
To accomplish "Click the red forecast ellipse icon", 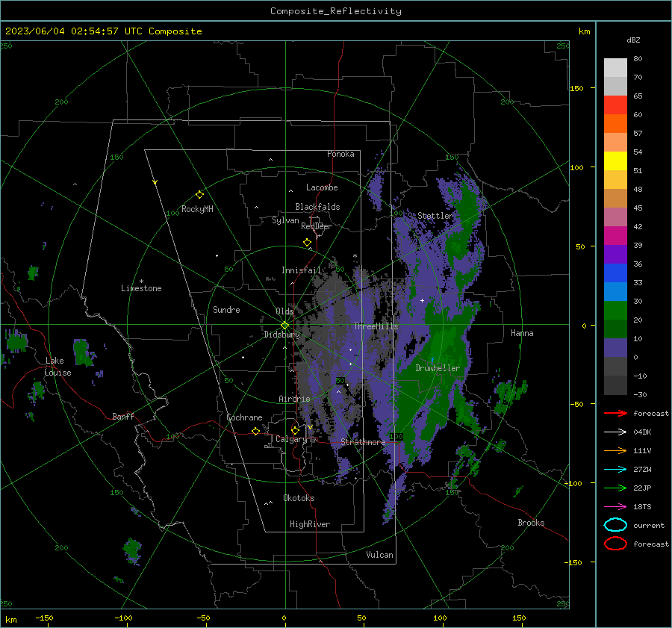I will pos(615,544).
